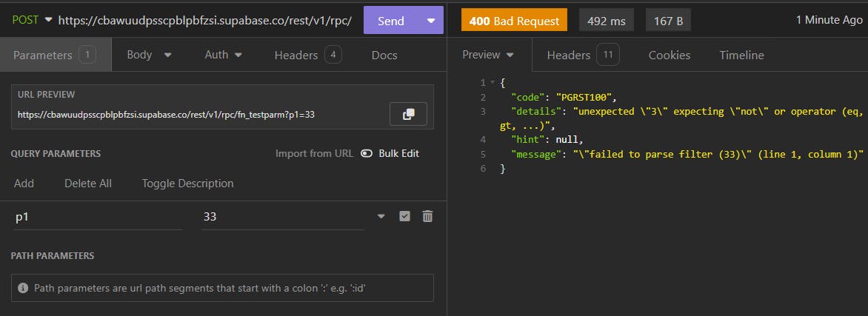Viewport: 868px width, 316px height.
Task: Uncheck the p1 parameter enabled checkbox
Action: point(404,216)
